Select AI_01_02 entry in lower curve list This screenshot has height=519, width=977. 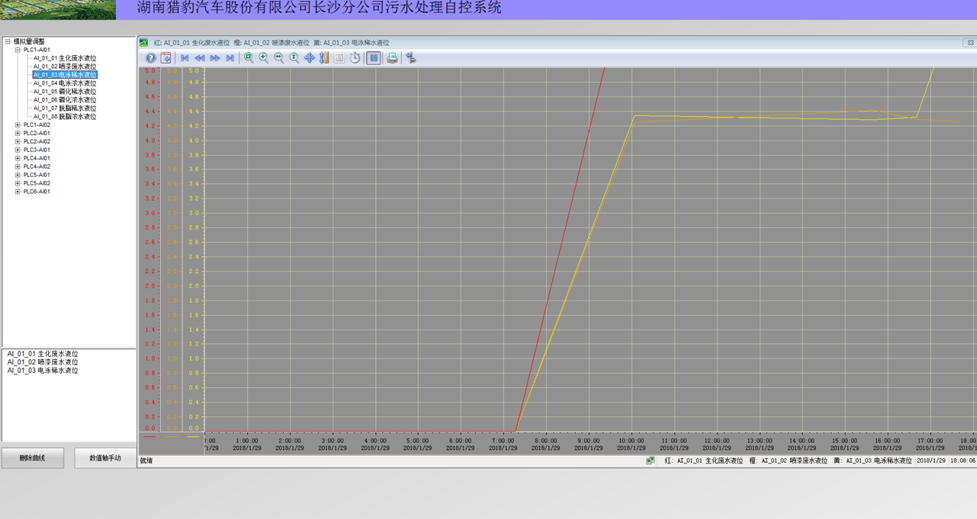pos(42,361)
